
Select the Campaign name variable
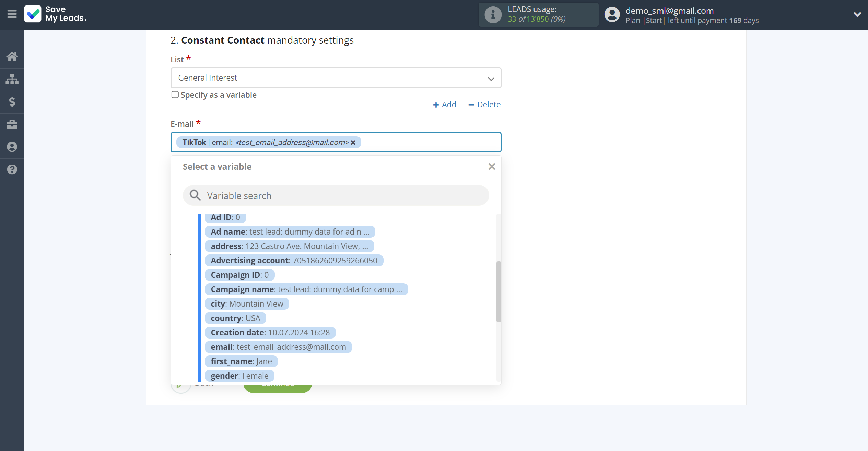coord(306,289)
